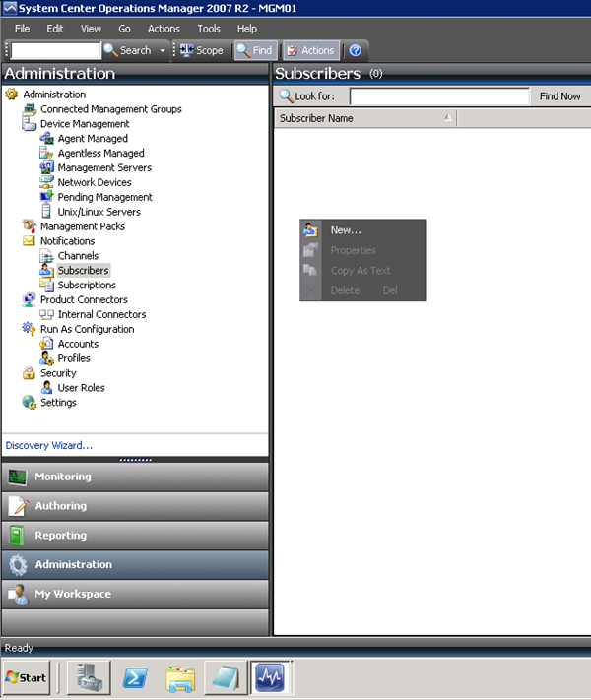591x700 pixels.
Task: Click the Look for magnifier icon
Action: (286, 95)
